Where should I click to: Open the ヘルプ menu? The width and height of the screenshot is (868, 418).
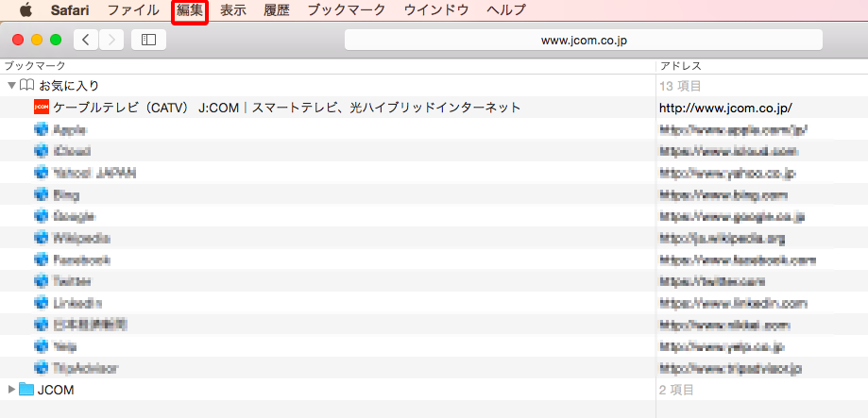click(x=506, y=10)
